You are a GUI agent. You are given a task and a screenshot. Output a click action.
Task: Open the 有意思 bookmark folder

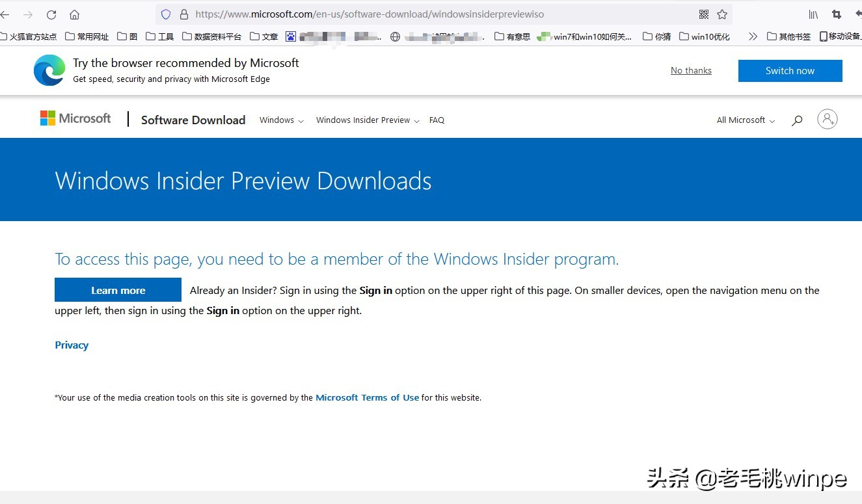(513, 36)
